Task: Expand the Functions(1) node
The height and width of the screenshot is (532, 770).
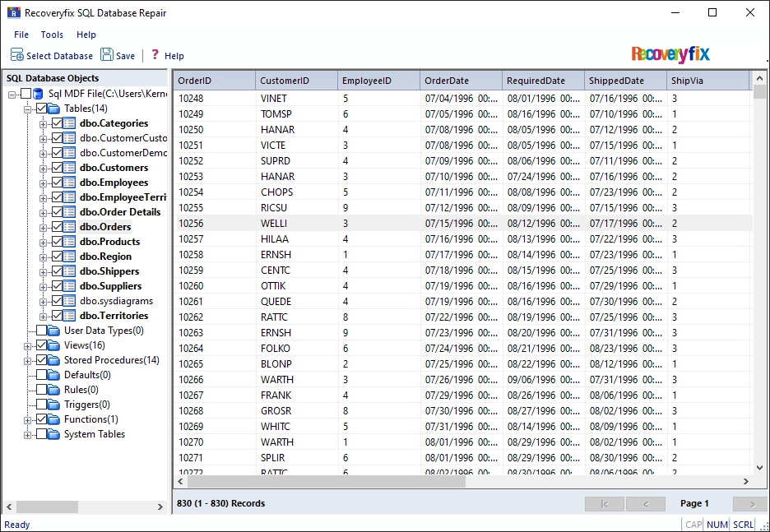Action: click(x=27, y=420)
